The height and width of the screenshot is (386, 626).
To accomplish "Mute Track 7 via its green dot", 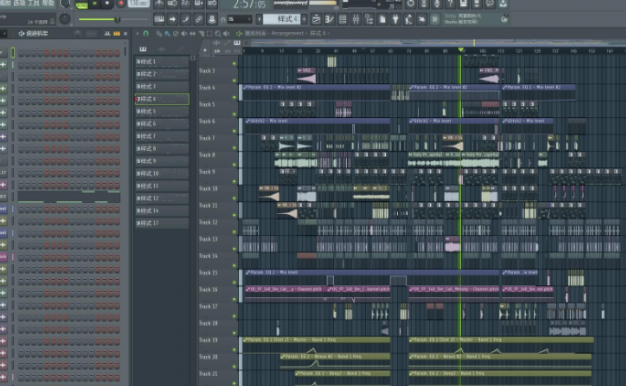I will pyautogui.click(x=234, y=148).
